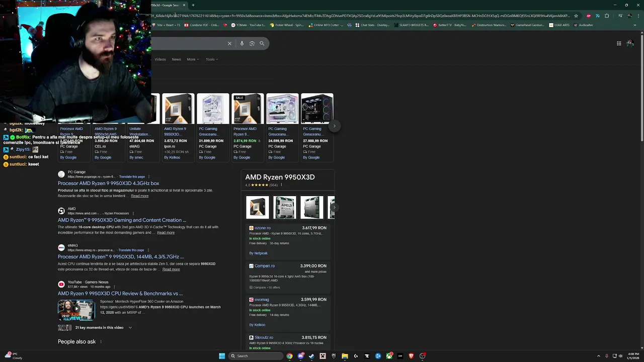
Task: Open the Compari.ro price offer
Action: (x=288, y=277)
